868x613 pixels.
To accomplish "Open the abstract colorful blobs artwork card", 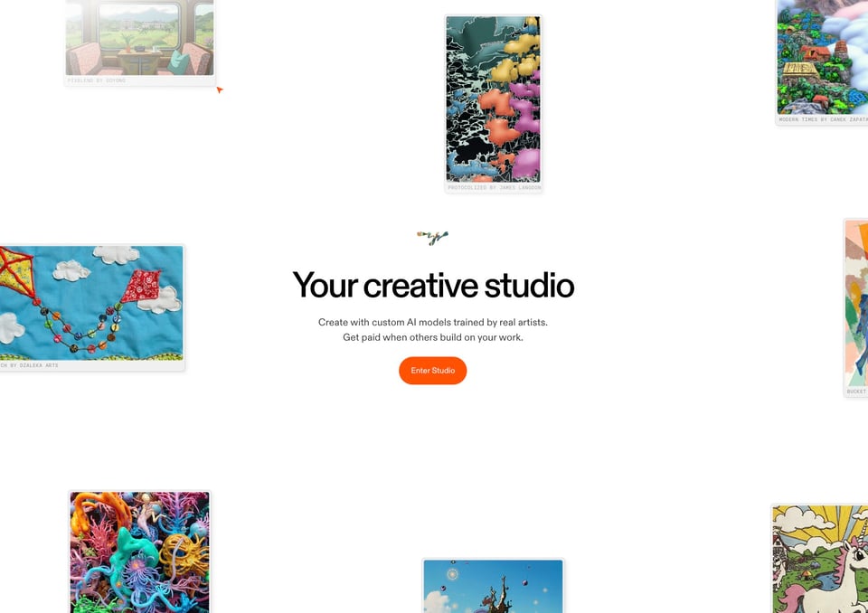I will (x=494, y=99).
